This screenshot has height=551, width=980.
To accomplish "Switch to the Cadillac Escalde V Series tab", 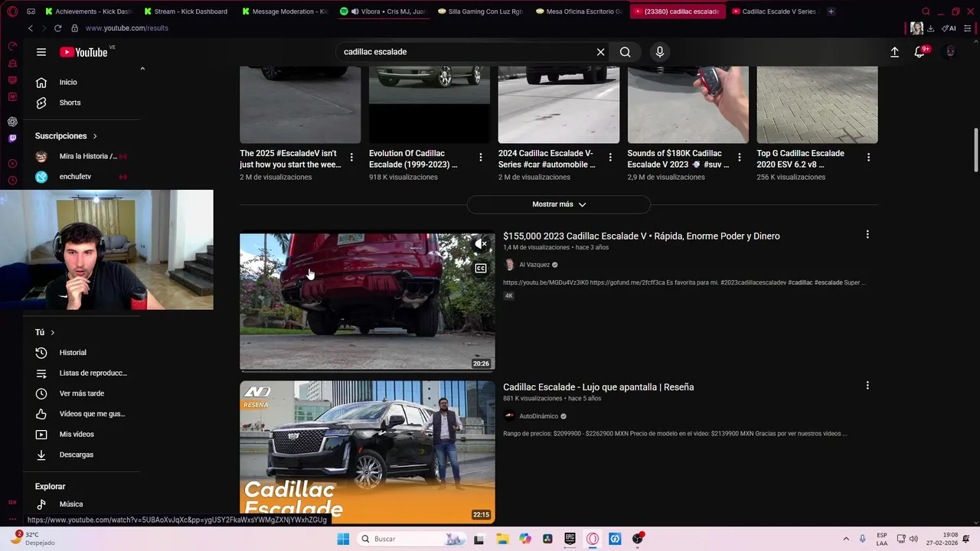I will (775, 11).
